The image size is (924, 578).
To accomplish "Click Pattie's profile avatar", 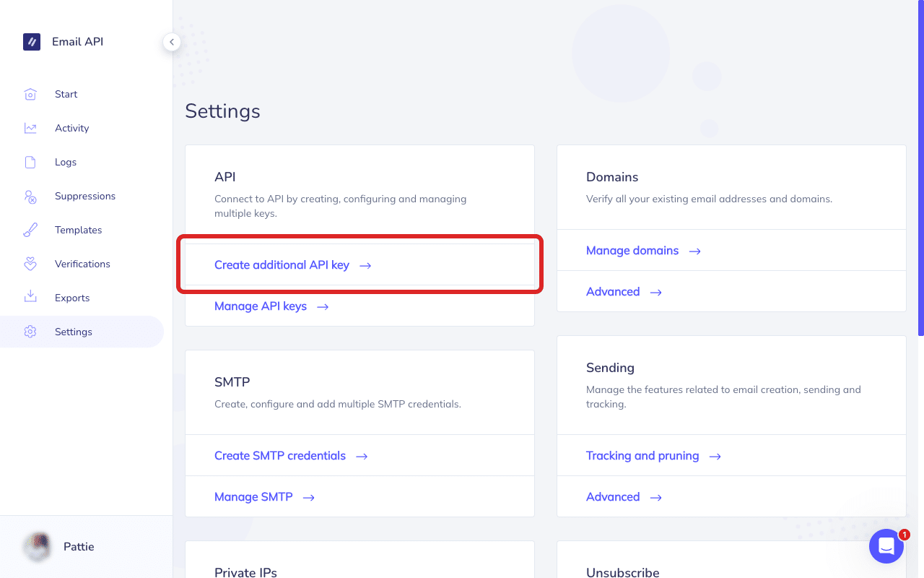I will tap(38, 547).
